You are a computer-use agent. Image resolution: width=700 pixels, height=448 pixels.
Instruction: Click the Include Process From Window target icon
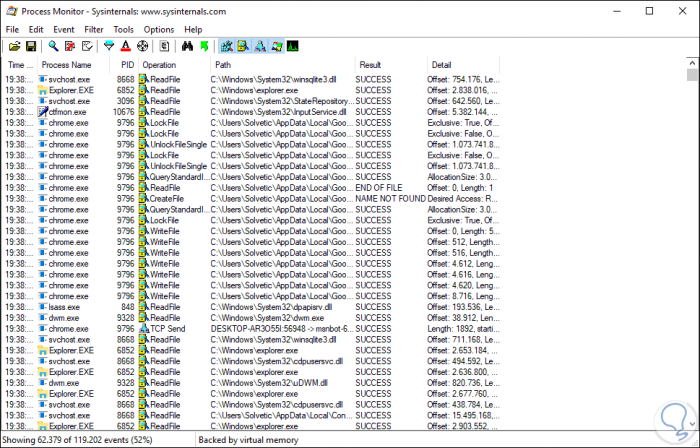click(142, 46)
